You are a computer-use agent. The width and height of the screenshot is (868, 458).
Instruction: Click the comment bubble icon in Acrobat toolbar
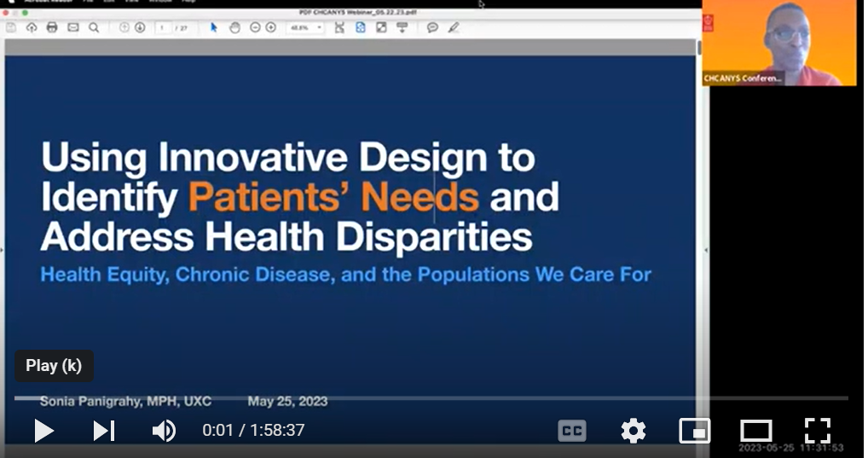432,27
